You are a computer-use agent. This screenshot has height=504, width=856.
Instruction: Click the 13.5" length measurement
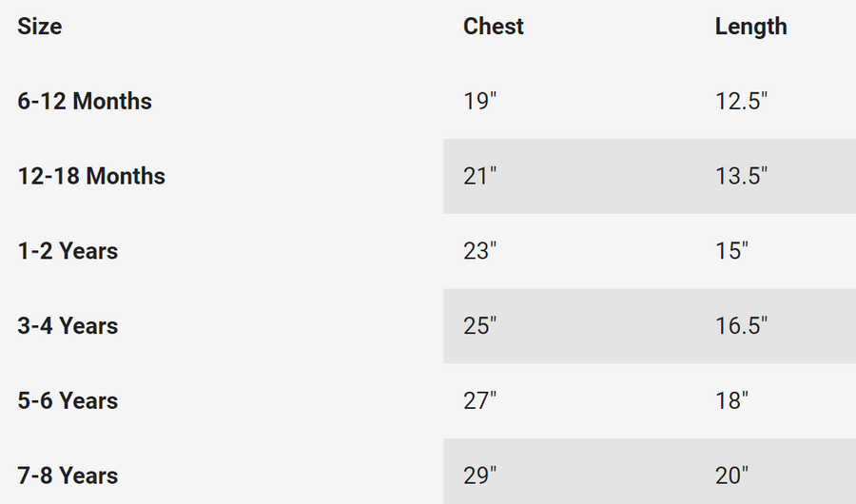point(741,176)
